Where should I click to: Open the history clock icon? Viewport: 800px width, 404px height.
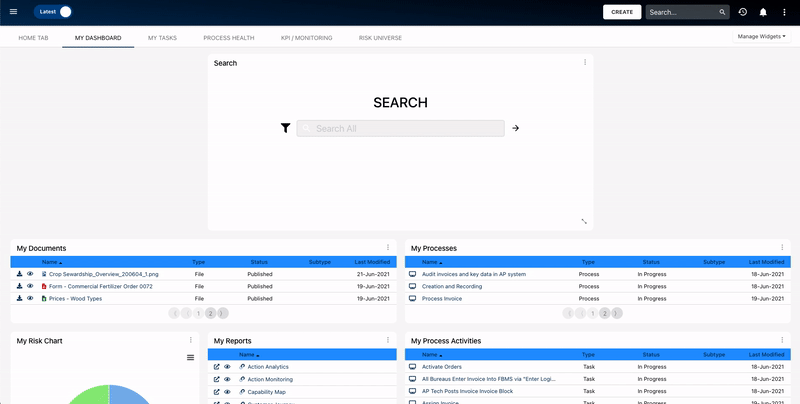point(743,12)
